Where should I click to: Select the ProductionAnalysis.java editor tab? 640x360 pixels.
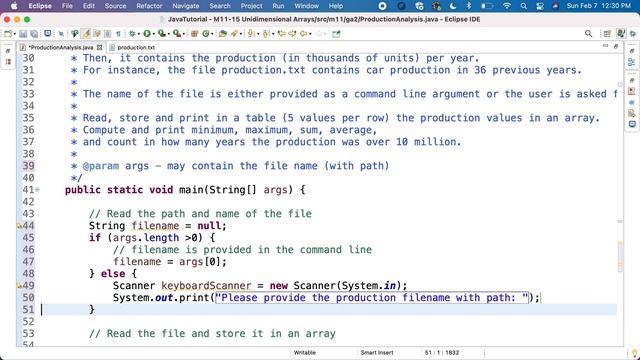click(61, 47)
